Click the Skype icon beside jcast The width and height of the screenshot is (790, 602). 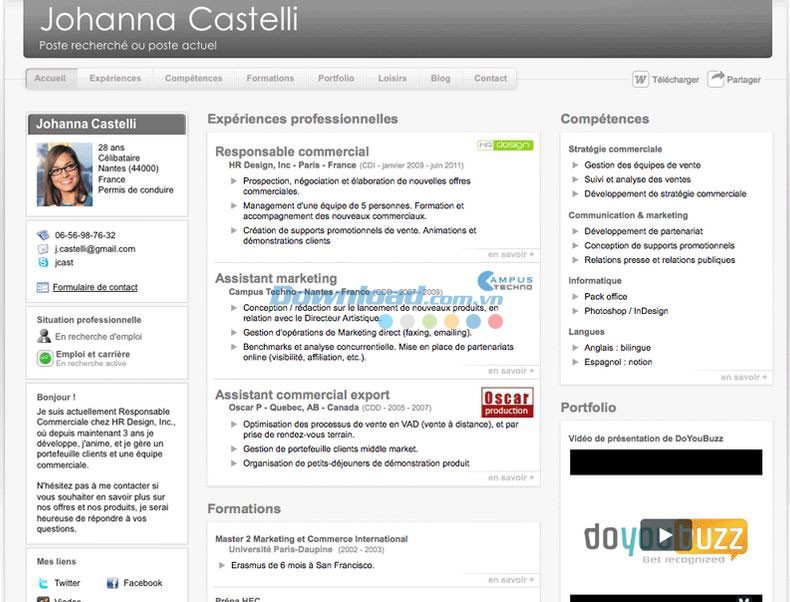pos(43,262)
